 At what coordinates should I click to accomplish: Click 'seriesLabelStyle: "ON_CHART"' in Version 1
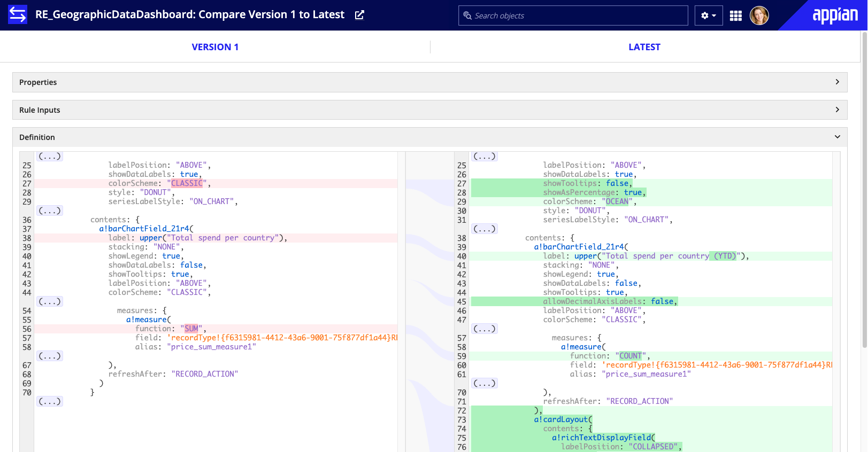click(x=173, y=201)
